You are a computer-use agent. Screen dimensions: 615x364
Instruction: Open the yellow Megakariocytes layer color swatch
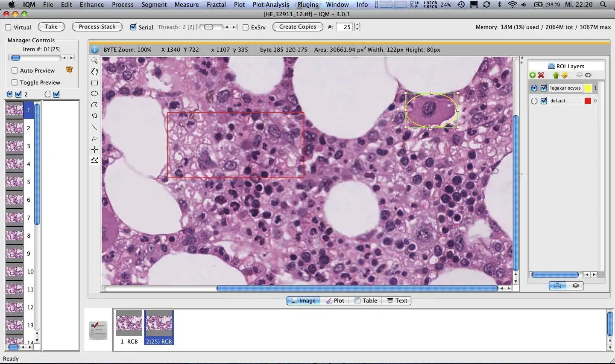(x=588, y=88)
